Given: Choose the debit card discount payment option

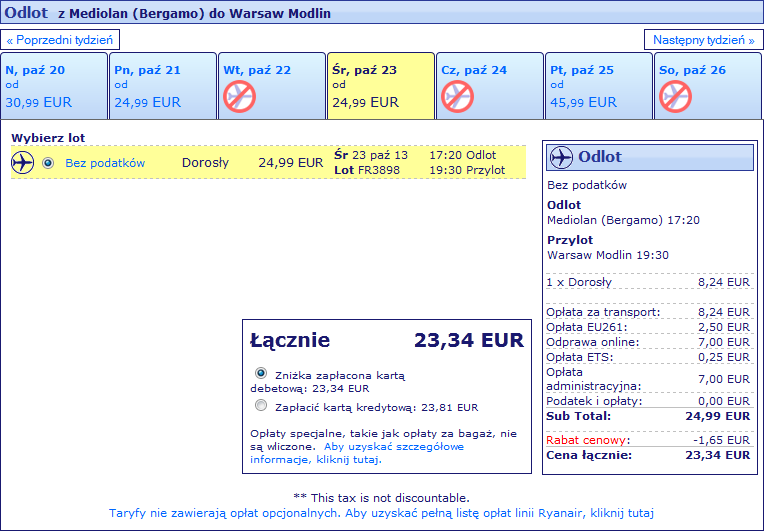Looking at the screenshot, I should coord(261,373).
